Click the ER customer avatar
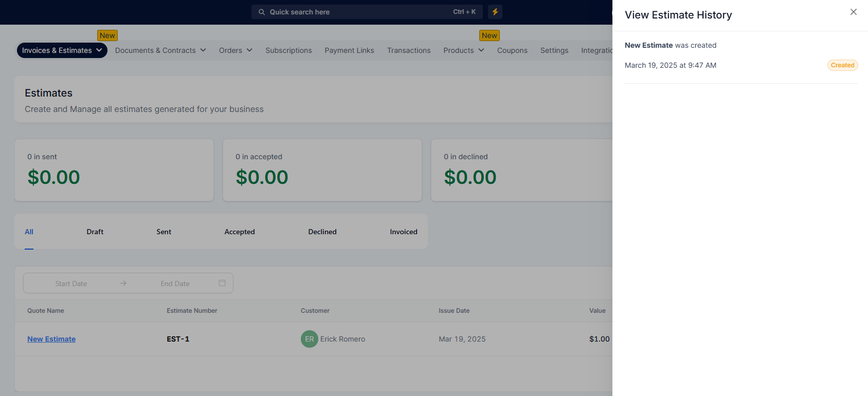Viewport: 868px width, 396px height. click(x=310, y=339)
